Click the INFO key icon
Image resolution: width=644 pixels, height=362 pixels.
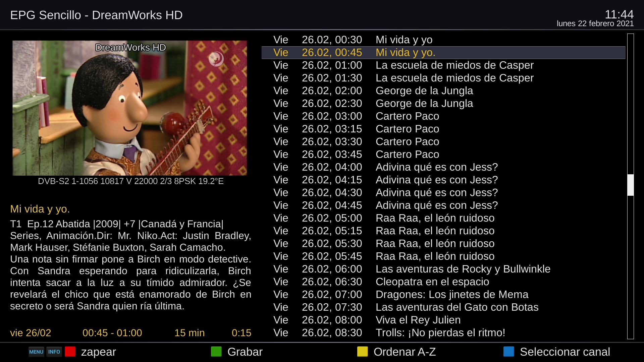click(54, 352)
